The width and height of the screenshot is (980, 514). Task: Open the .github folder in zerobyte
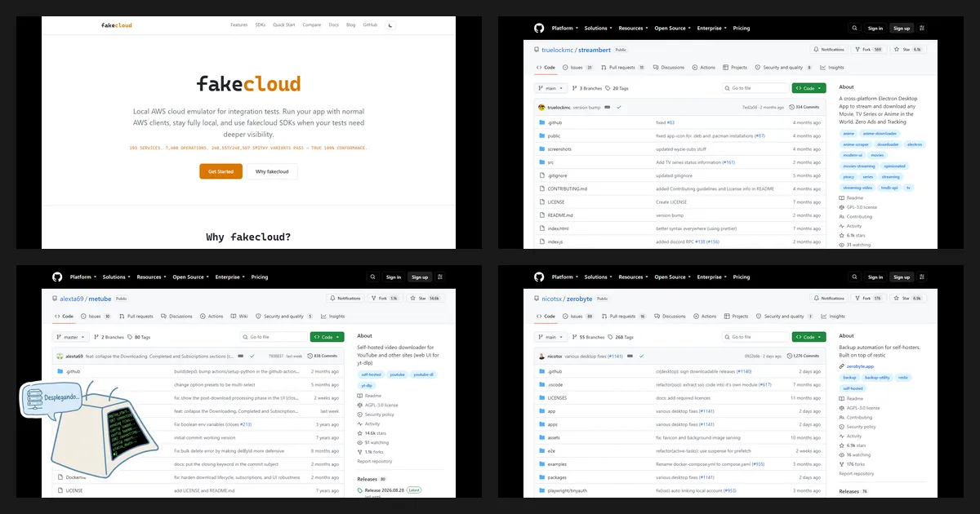tap(555, 371)
